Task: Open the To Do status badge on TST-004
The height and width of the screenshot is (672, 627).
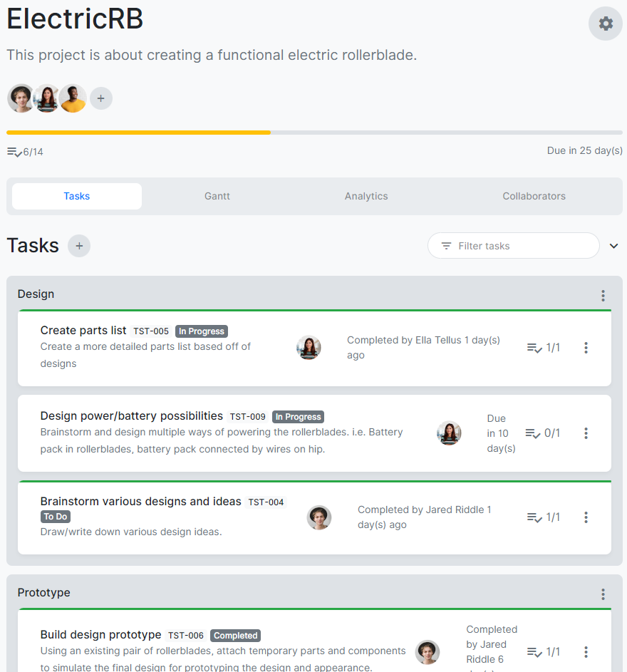Action: 56,517
